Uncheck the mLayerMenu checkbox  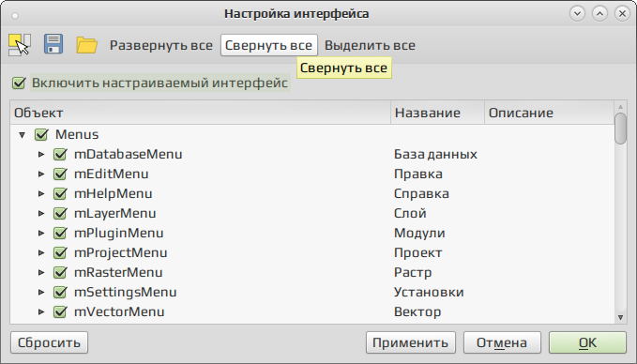click(60, 213)
